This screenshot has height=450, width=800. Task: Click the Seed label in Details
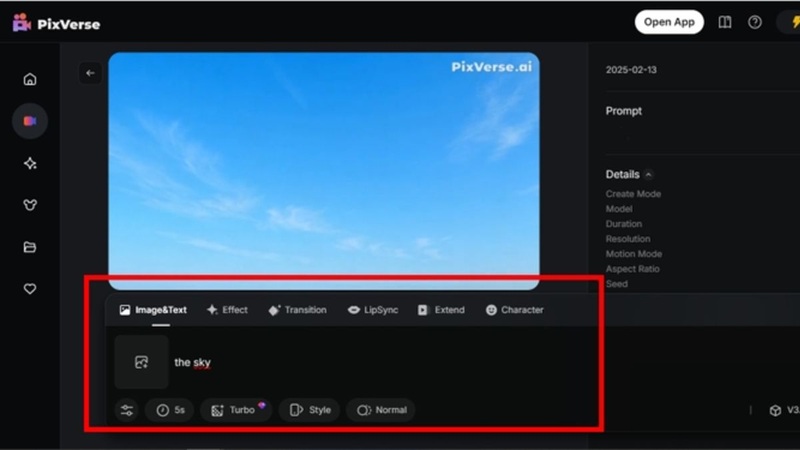click(616, 284)
